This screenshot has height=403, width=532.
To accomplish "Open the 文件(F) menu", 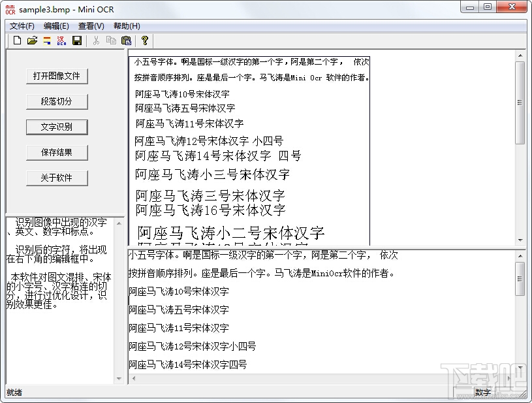I will pos(22,26).
